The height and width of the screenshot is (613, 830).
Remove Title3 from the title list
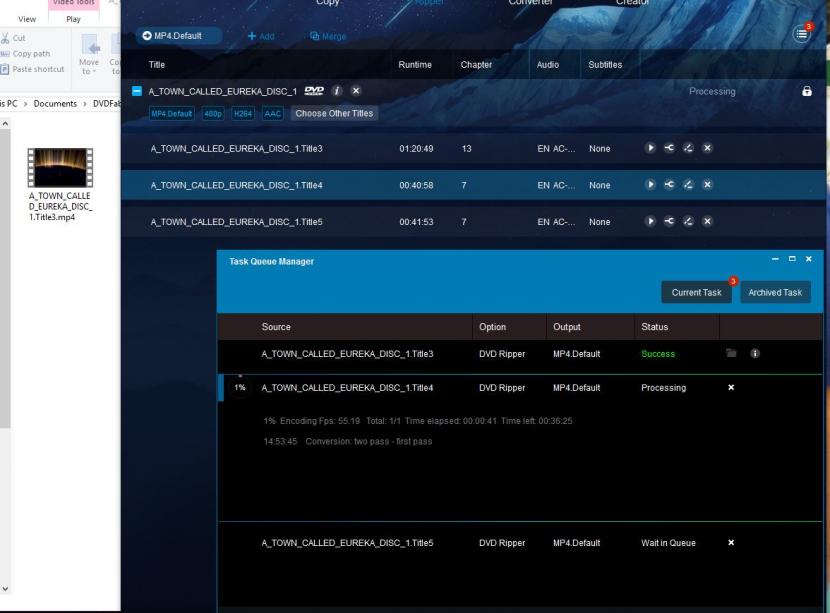pyautogui.click(x=707, y=148)
